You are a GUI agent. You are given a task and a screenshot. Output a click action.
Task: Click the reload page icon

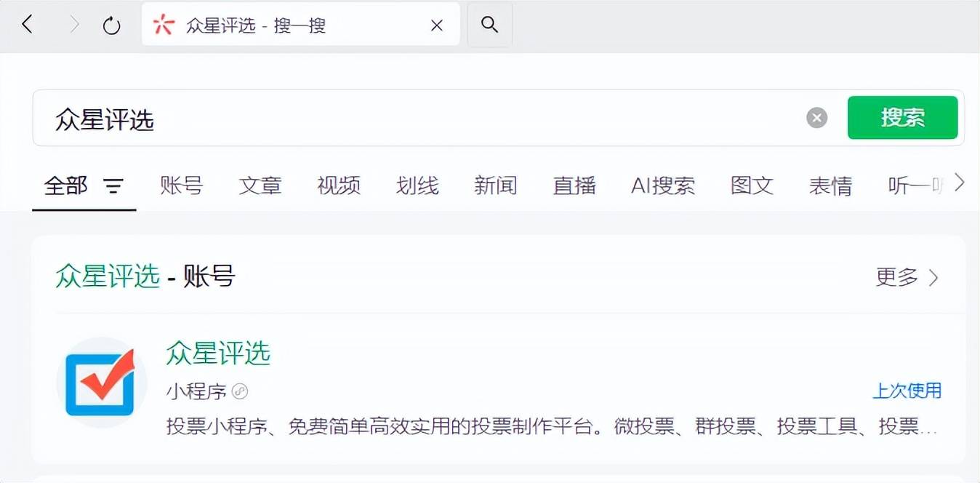coord(111,26)
